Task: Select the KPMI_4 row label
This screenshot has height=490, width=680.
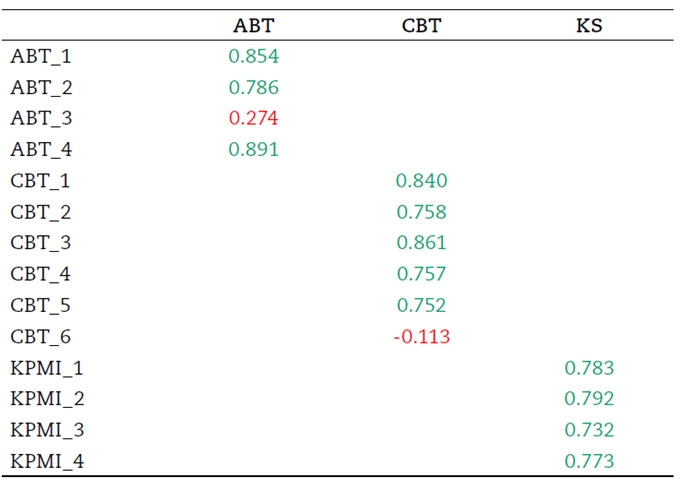Action: pyautogui.click(x=47, y=461)
